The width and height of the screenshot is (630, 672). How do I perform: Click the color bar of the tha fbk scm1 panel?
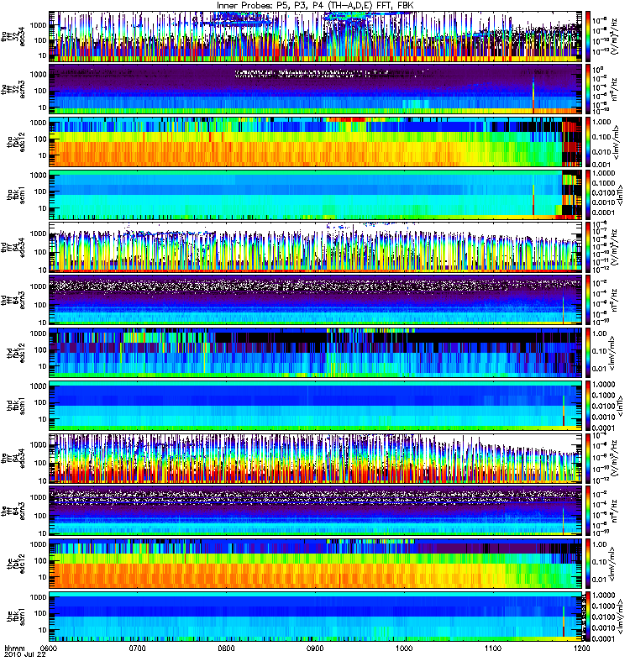click(x=587, y=195)
